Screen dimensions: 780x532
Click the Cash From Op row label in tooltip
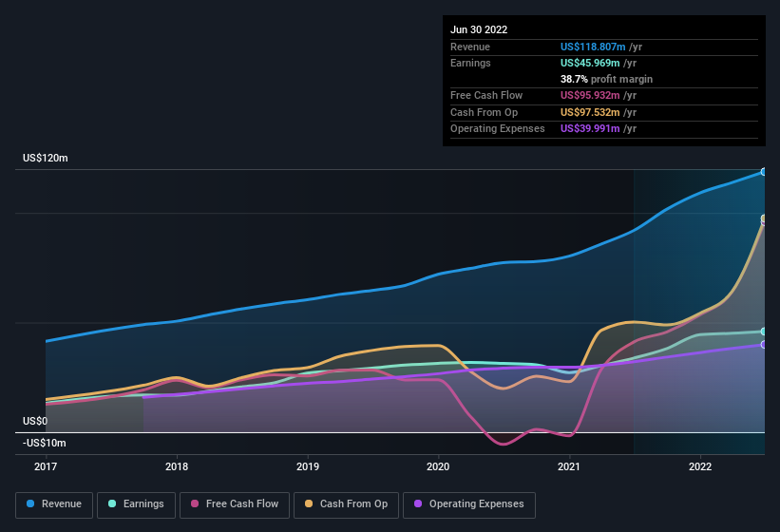484,112
